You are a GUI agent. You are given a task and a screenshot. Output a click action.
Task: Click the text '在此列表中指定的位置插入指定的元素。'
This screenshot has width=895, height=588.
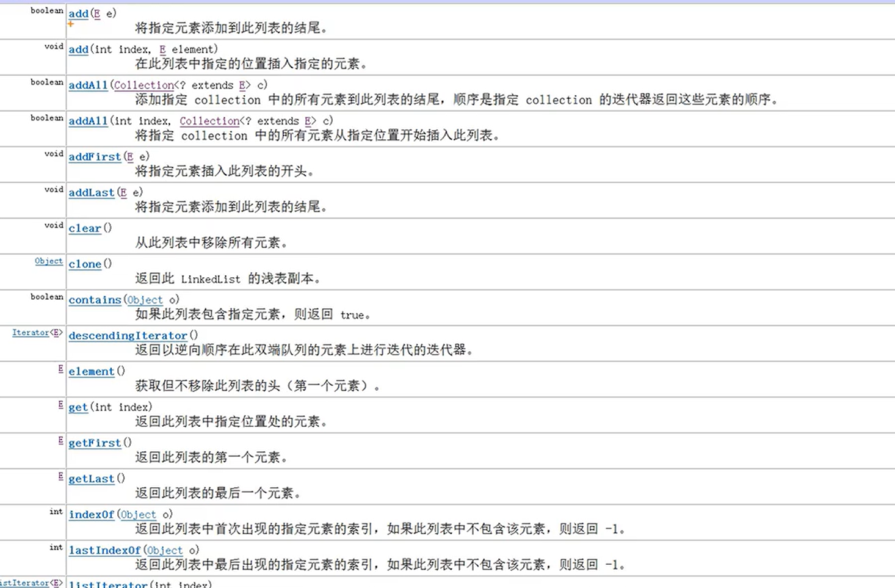[252, 64]
